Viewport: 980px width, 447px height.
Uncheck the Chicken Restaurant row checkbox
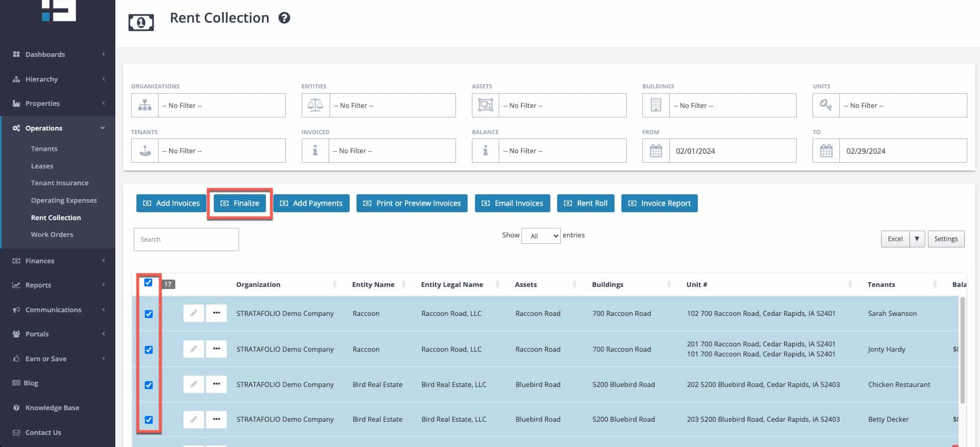[149, 385]
